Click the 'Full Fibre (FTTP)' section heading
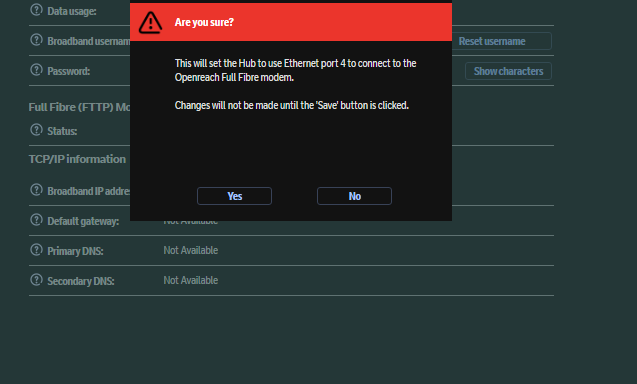637x384 pixels. tap(79, 107)
